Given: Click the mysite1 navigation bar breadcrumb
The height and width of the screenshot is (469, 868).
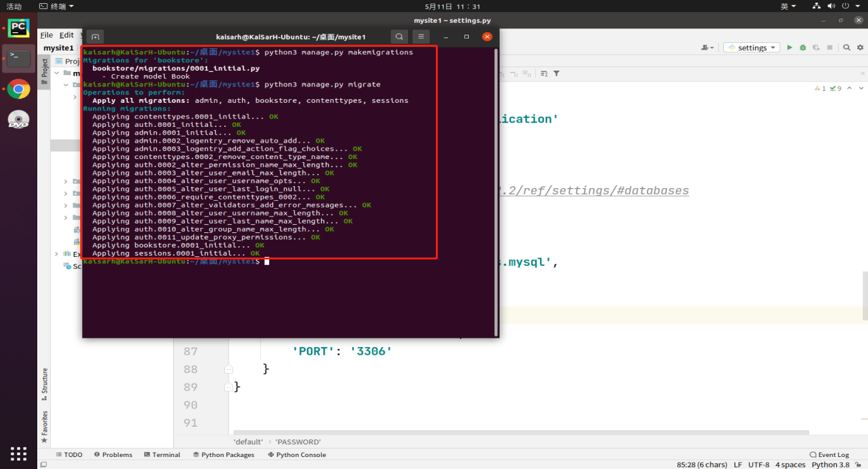Looking at the screenshot, I should [58, 48].
